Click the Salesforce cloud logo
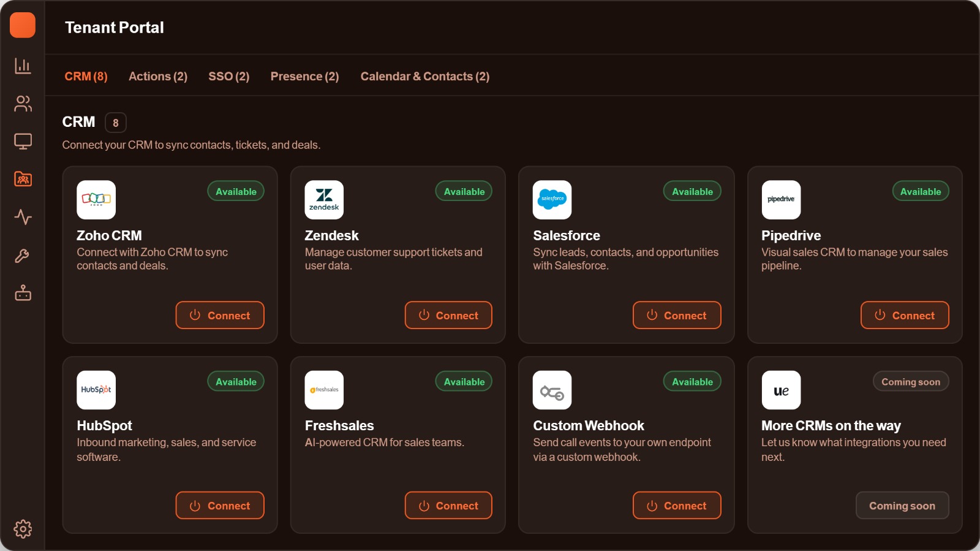 (x=552, y=200)
